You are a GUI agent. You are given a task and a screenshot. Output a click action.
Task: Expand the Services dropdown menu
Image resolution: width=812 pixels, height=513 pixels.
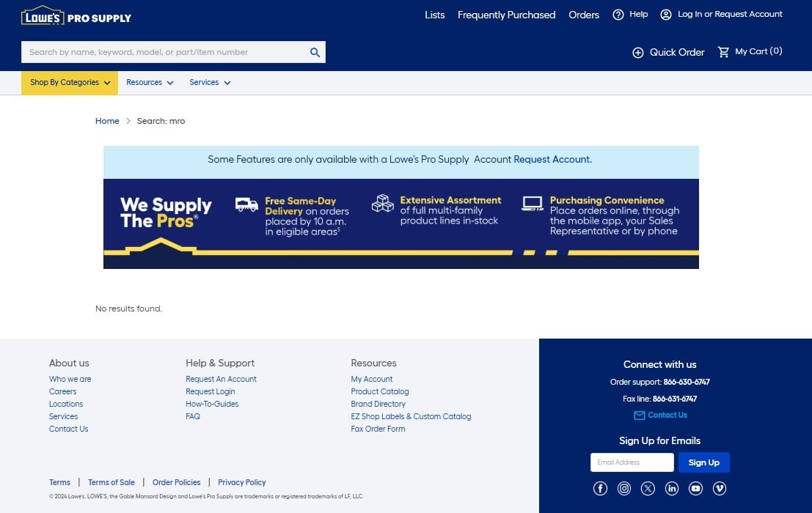click(x=210, y=83)
